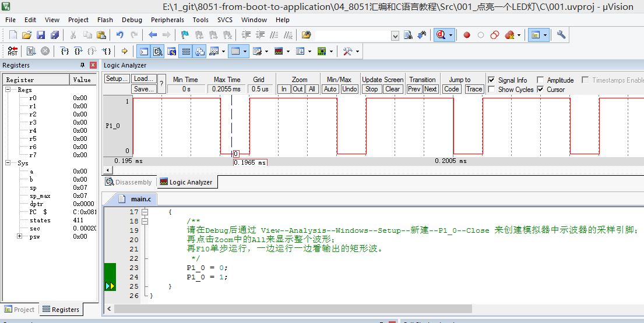Click the editor horizontal scrollbar thumb
This screenshot has height=323, width=644.
coord(293,308)
